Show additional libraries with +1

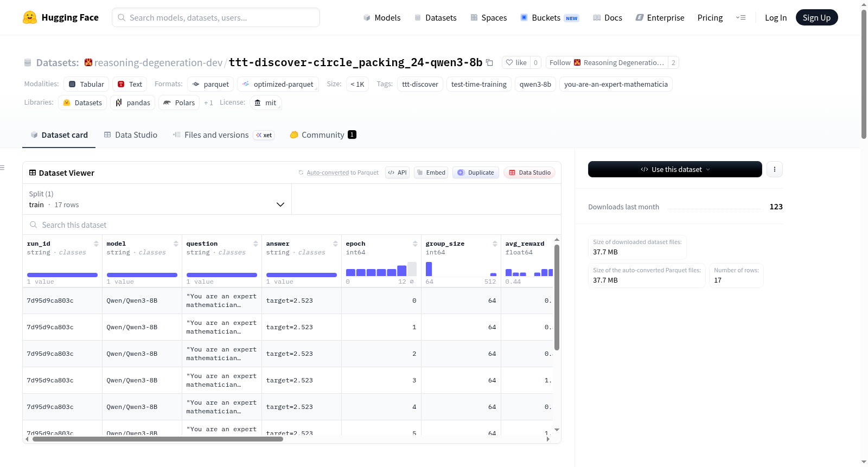point(208,103)
